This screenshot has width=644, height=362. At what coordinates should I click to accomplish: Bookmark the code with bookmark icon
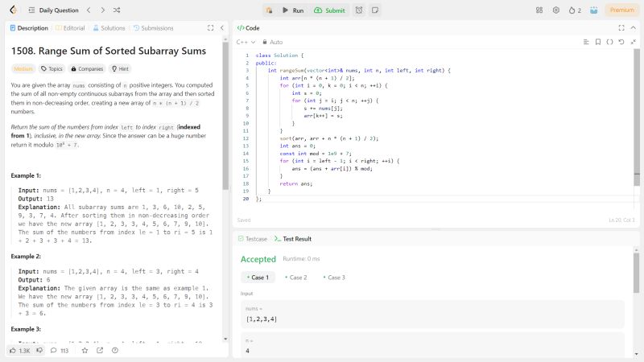coord(598,42)
